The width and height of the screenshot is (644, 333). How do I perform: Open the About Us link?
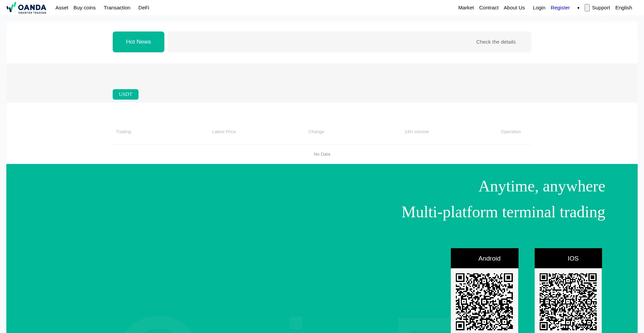point(514,8)
